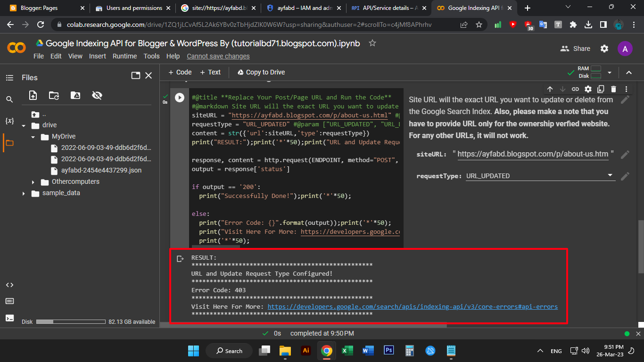Screen dimensions: 644x362
Task: Expand the sample_data folder
Action: click(x=24, y=193)
